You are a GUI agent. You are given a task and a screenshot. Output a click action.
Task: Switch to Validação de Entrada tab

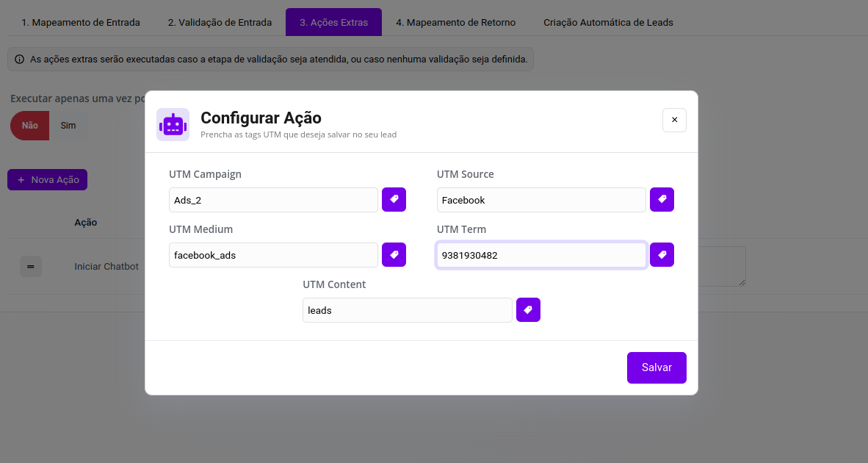220,23
